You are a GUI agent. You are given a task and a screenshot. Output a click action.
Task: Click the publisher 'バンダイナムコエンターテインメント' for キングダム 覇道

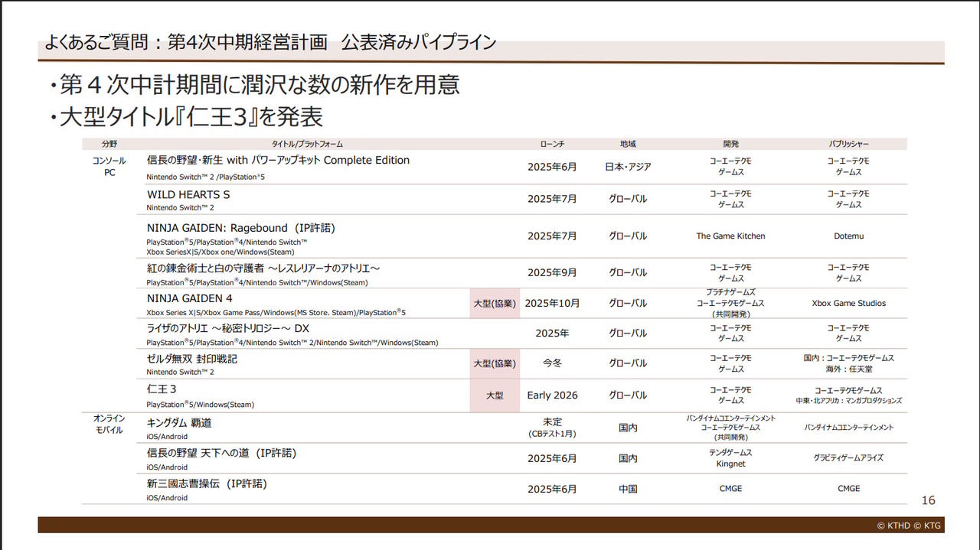tap(848, 428)
